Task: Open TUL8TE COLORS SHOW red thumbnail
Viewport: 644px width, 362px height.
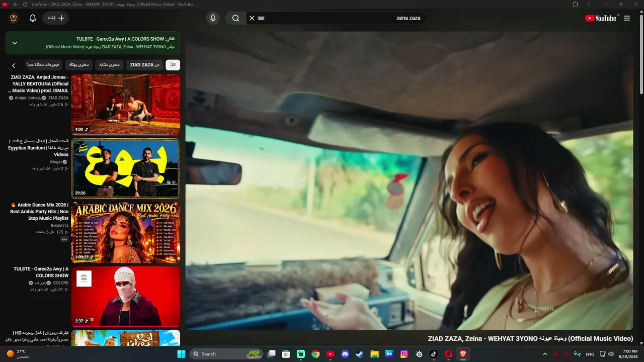Action: pyautogui.click(x=125, y=296)
